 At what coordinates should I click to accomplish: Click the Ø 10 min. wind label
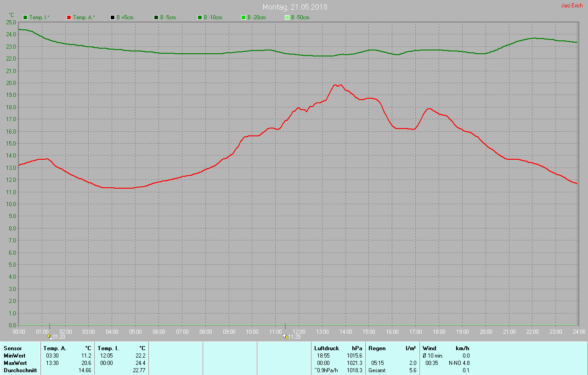point(433,356)
